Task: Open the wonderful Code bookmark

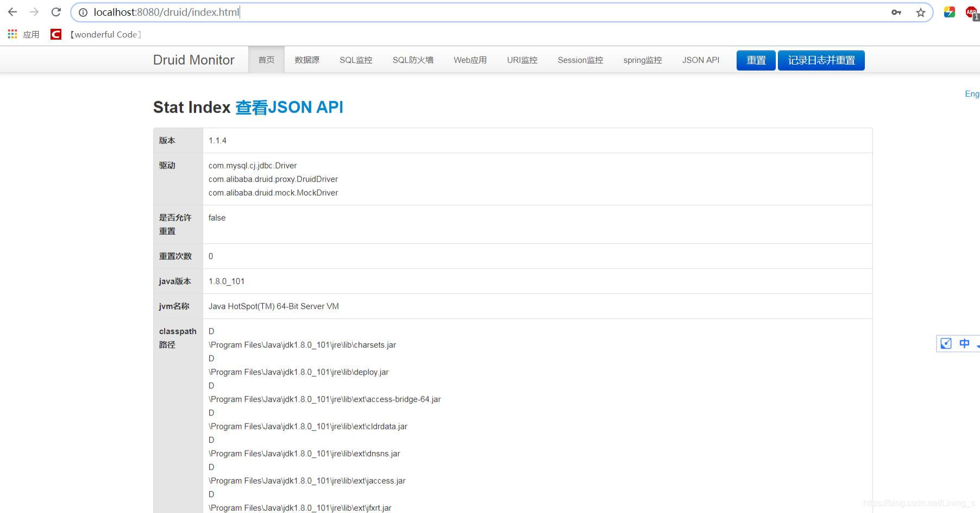Action: (105, 34)
